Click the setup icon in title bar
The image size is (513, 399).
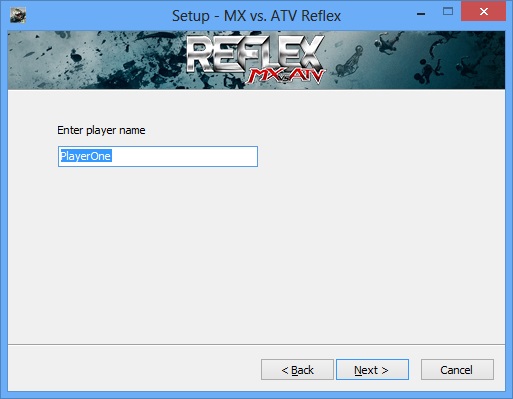coord(18,15)
